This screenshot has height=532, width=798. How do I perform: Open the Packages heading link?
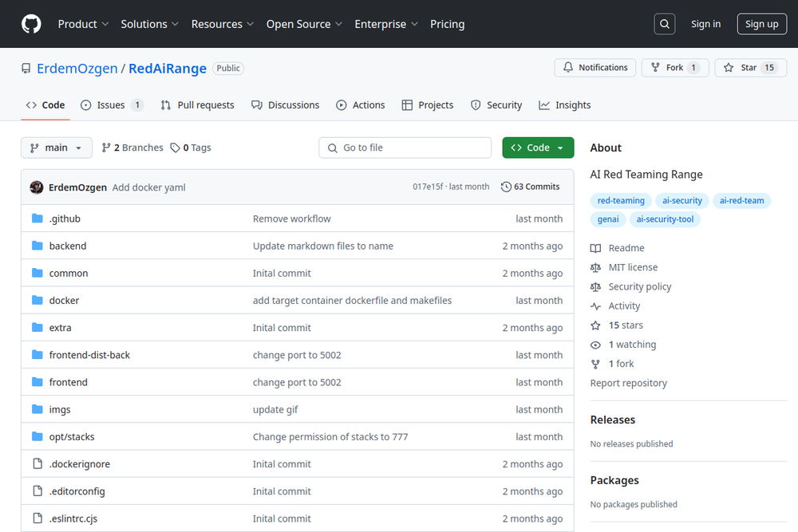point(614,480)
